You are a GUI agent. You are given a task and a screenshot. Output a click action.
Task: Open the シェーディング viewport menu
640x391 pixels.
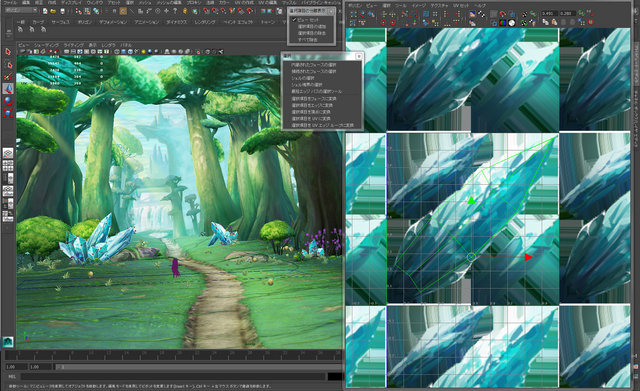pos(46,45)
